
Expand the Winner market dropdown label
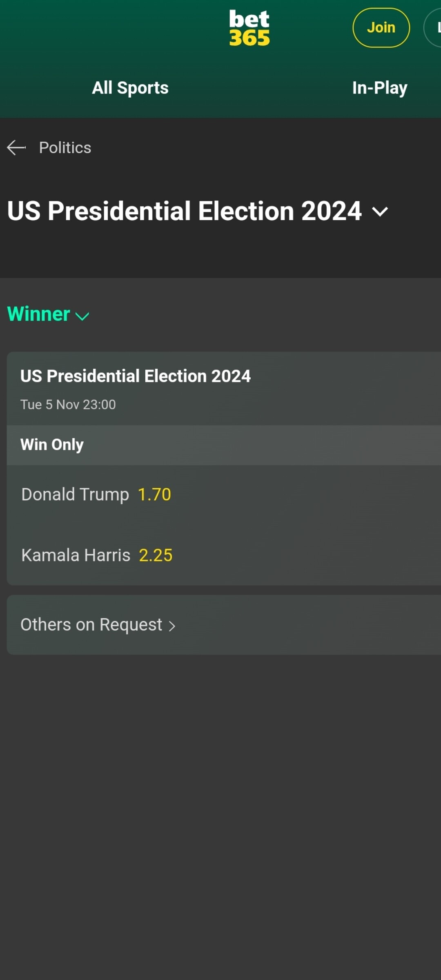pyautogui.click(x=39, y=314)
